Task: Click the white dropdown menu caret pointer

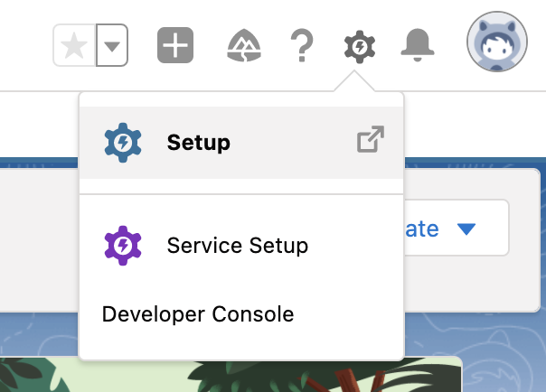Action: (x=354, y=80)
